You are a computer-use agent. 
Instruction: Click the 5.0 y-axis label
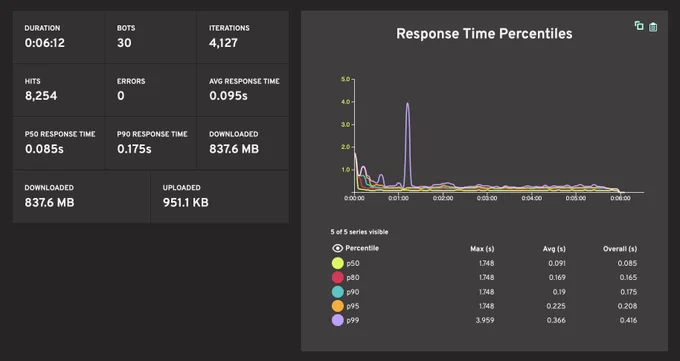345,79
